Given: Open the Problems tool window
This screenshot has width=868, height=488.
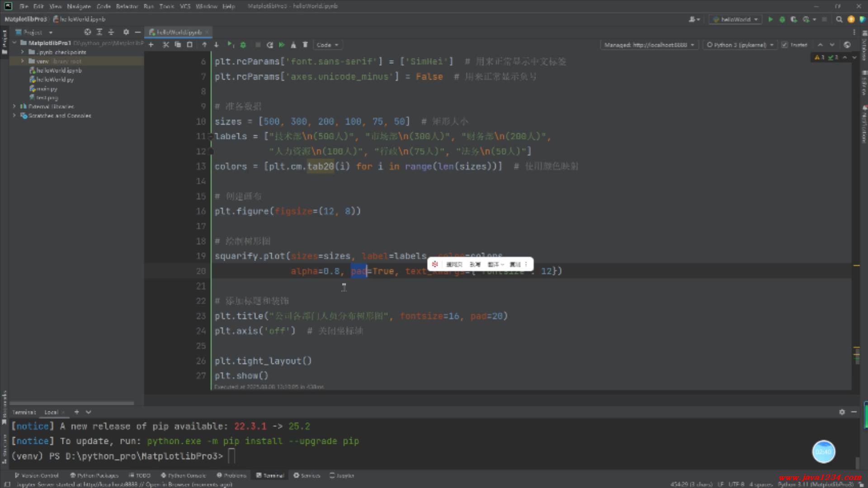Looking at the screenshot, I should 231,475.
